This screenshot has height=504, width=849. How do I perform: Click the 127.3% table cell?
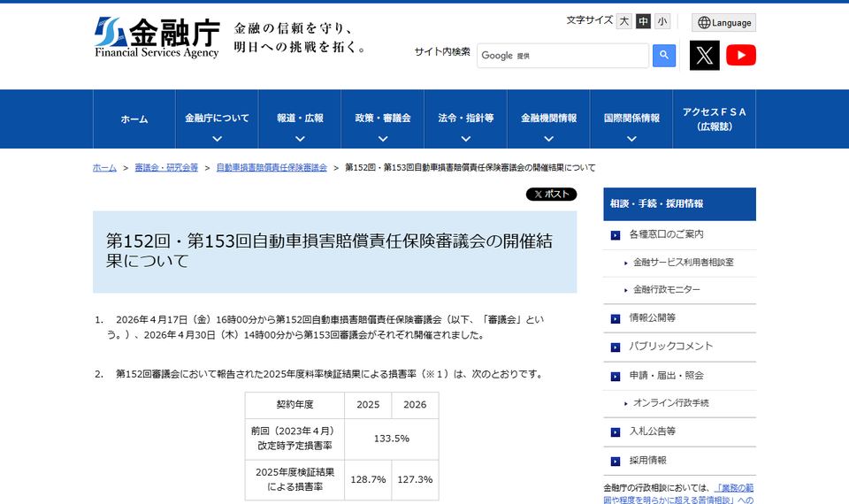415,479
